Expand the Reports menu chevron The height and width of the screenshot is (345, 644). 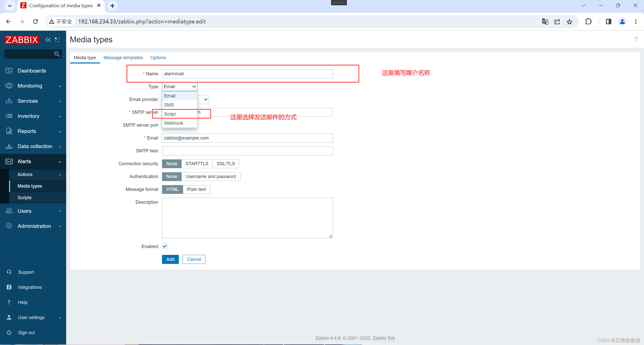60,131
